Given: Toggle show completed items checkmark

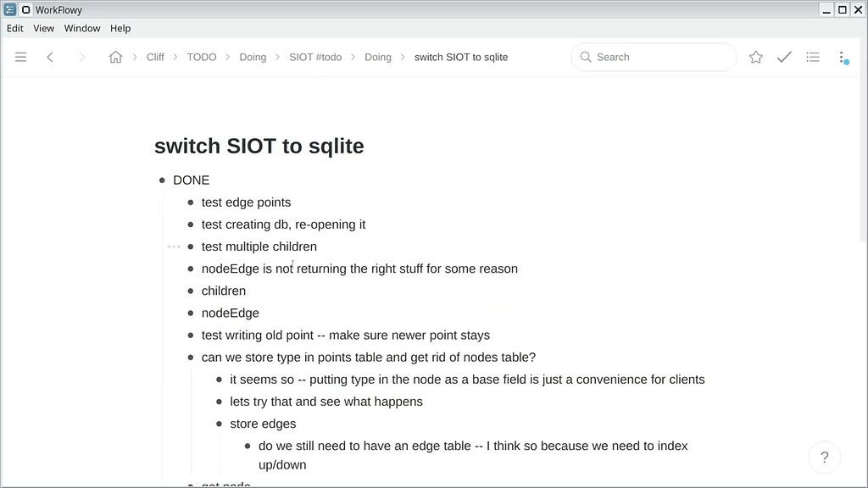Looking at the screenshot, I should (784, 57).
